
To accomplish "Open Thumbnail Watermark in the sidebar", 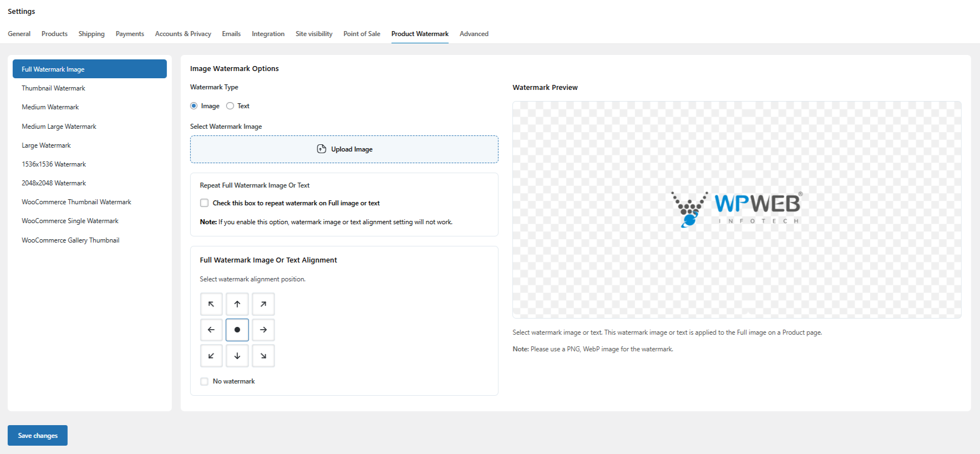I will (x=53, y=88).
